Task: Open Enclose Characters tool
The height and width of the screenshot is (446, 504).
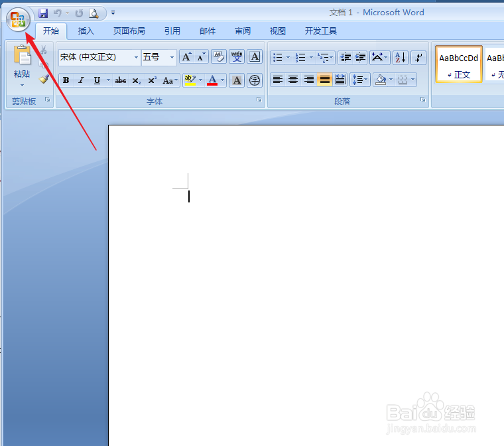Action: (x=255, y=80)
